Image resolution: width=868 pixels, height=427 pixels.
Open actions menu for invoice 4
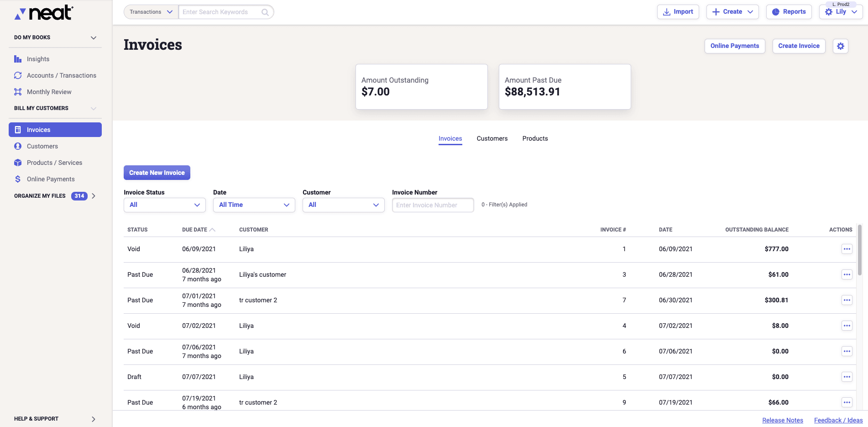pos(847,326)
